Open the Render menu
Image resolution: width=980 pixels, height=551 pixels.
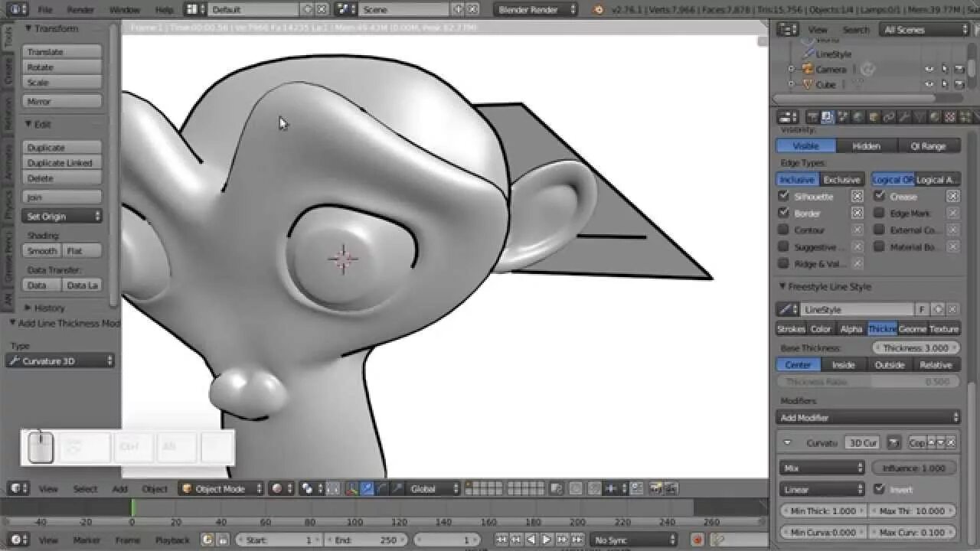tap(80, 10)
